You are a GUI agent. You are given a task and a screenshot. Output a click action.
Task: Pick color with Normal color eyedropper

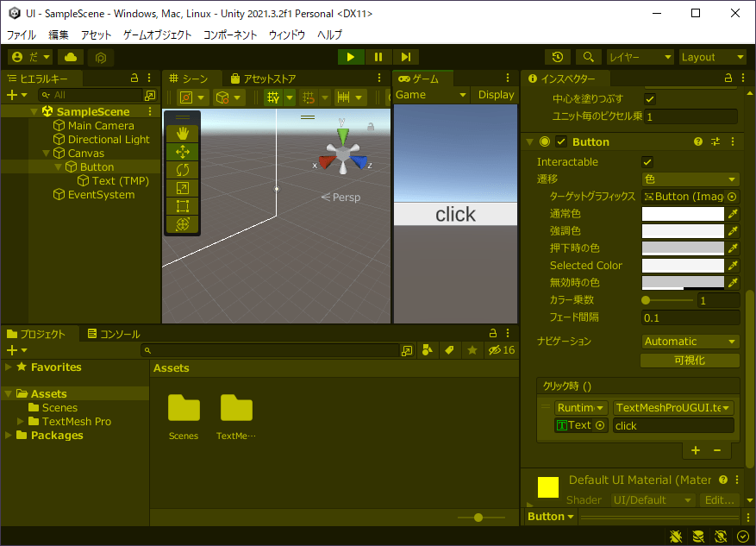pos(733,214)
